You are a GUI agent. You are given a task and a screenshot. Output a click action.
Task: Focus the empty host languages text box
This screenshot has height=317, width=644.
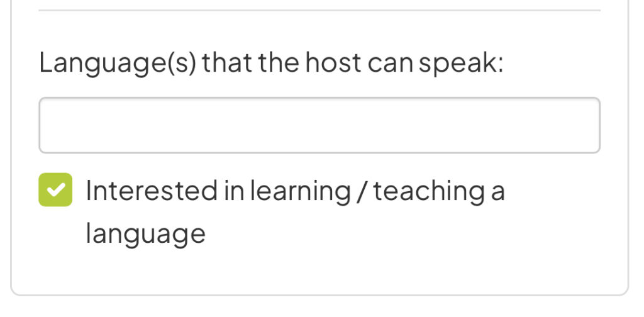coord(319,125)
